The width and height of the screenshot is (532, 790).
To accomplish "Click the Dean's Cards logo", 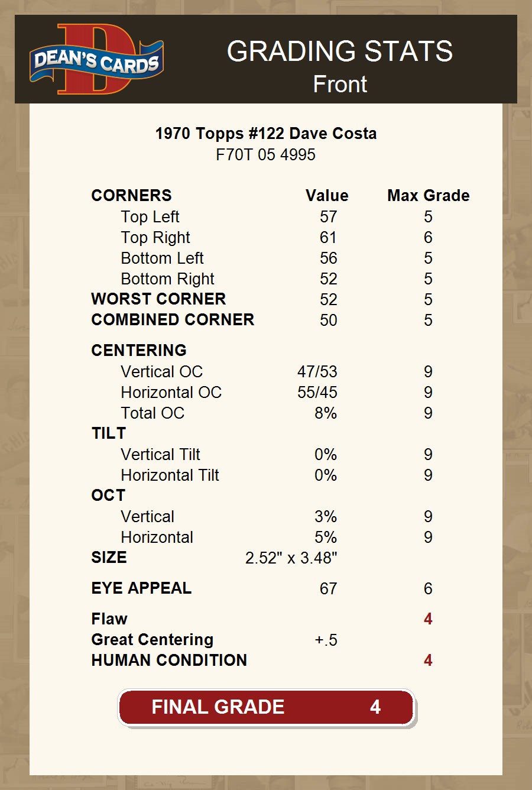I will coord(96,60).
